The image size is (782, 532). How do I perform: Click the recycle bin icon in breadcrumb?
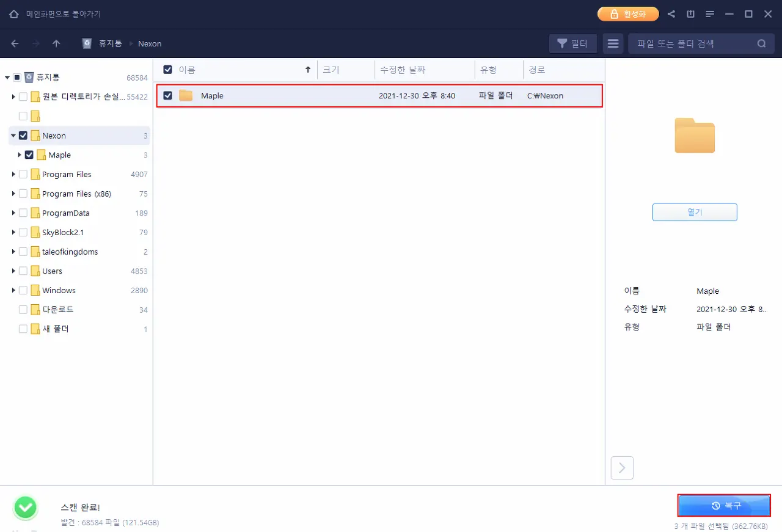tap(87, 43)
